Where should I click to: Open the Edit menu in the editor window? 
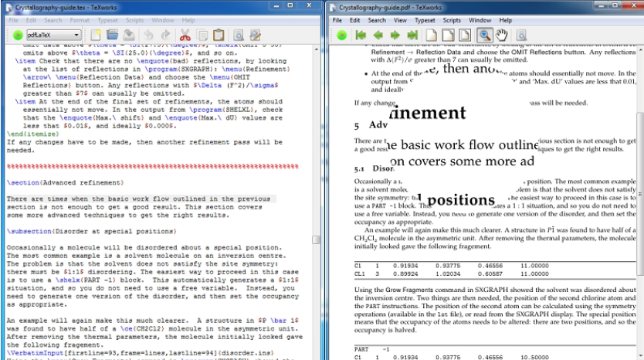pos(31,20)
